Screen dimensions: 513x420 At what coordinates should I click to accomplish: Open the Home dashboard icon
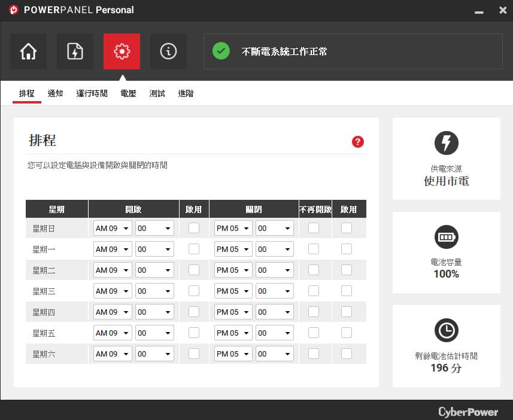point(29,51)
